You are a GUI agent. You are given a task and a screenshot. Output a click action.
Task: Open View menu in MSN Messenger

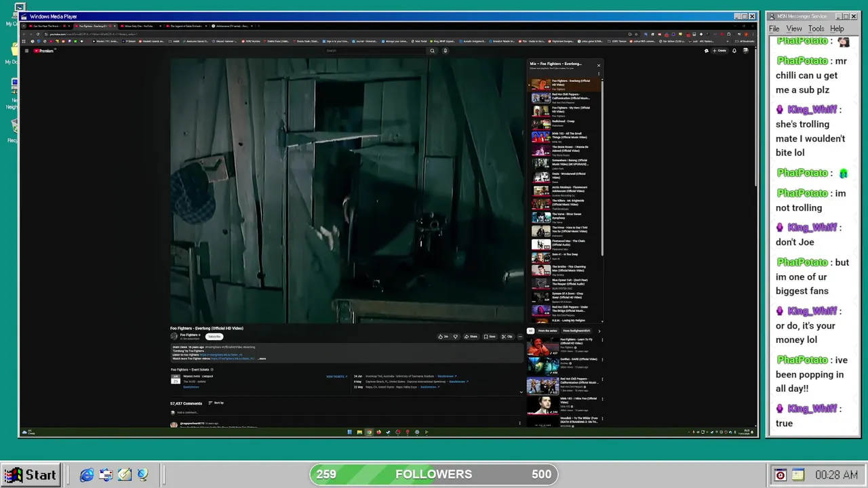click(794, 28)
